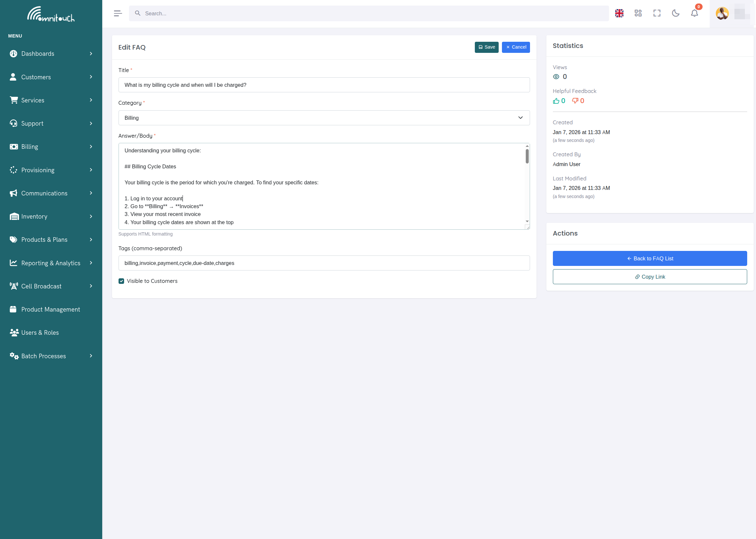Viewport: 756px width, 539px height.
Task: Click the Batch Processes gears icon
Action: click(x=14, y=356)
